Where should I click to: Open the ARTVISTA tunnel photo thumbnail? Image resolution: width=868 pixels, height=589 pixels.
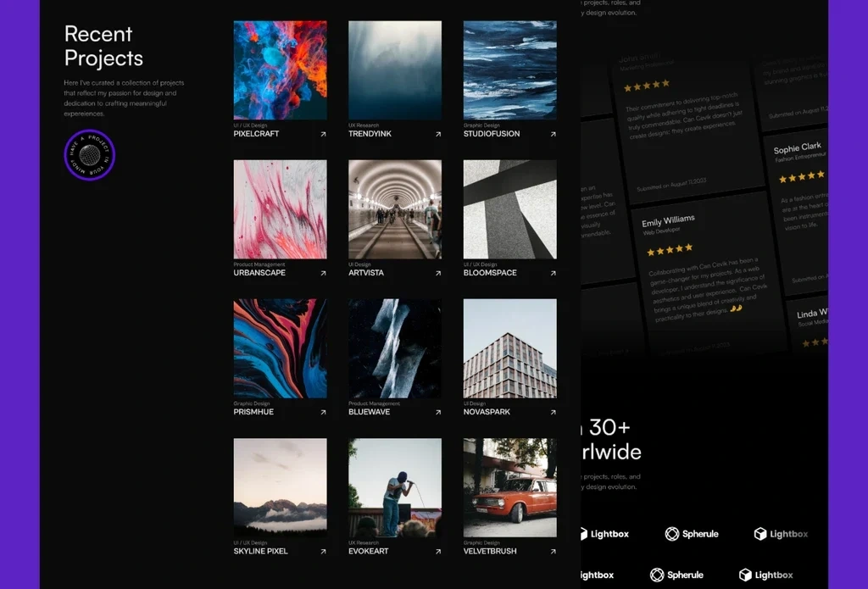click(395, 209)
